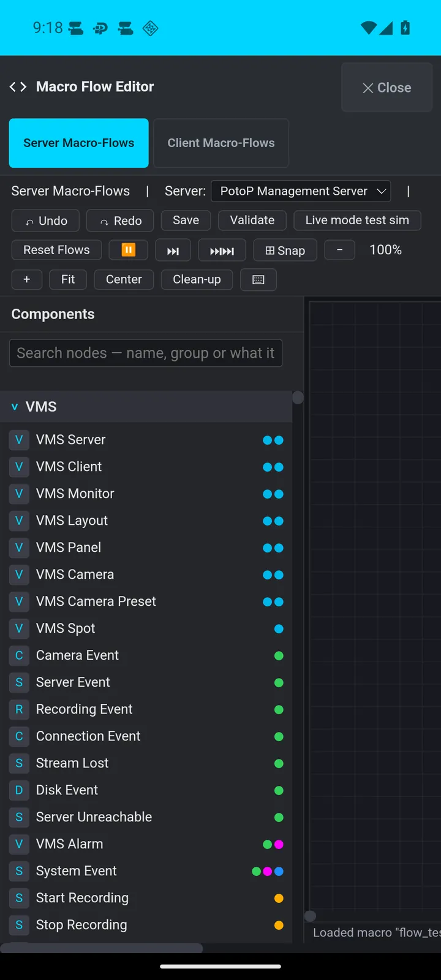Validate the macro flow
441x980 pixels.
[252, 221]
